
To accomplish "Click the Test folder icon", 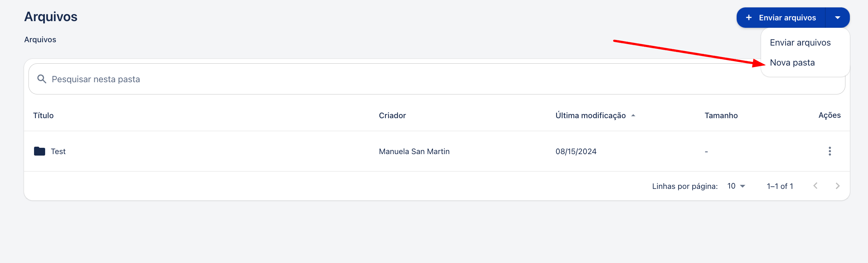I will click(40, 151).
